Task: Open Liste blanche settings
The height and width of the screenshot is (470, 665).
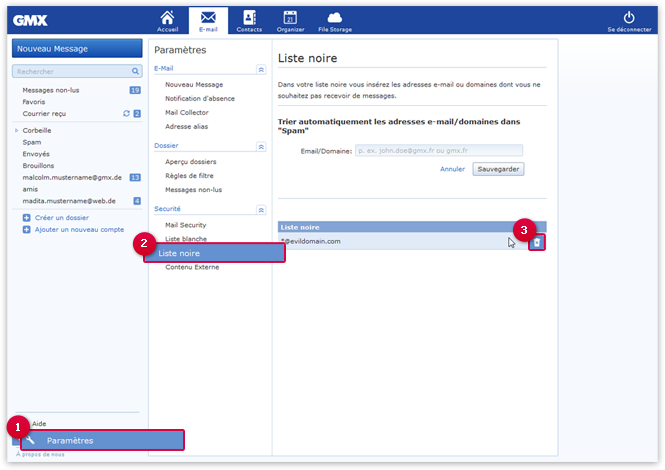Action: pos(186,239)
